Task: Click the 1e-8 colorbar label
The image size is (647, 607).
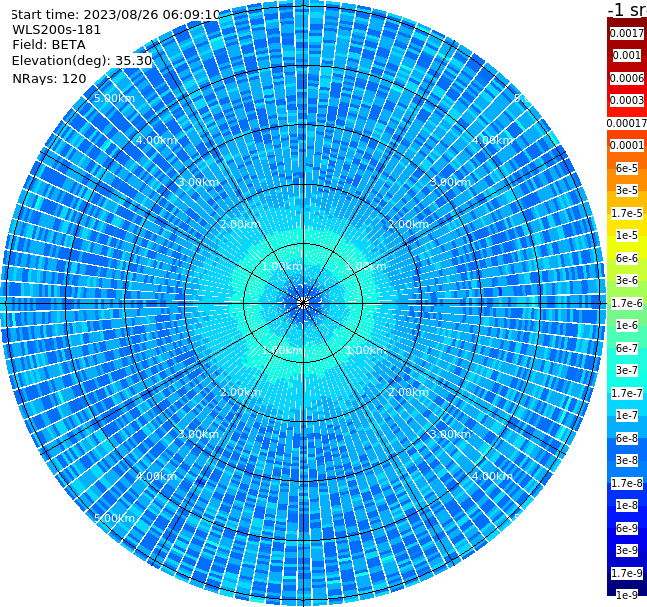Action: point(627,505)
